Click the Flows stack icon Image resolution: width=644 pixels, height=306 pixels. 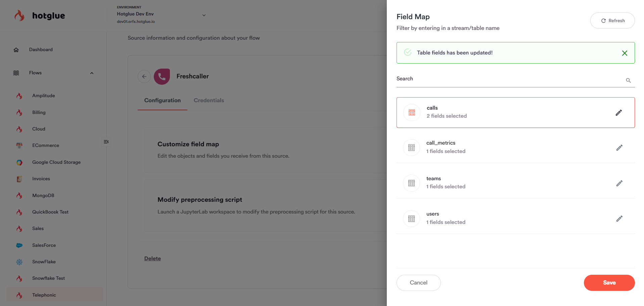click(16, 73)
